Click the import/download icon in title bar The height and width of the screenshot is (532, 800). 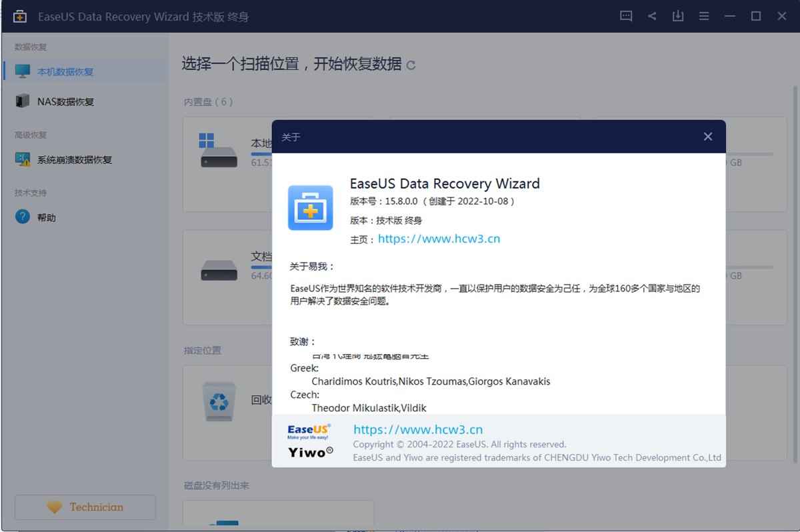[678, 16]
